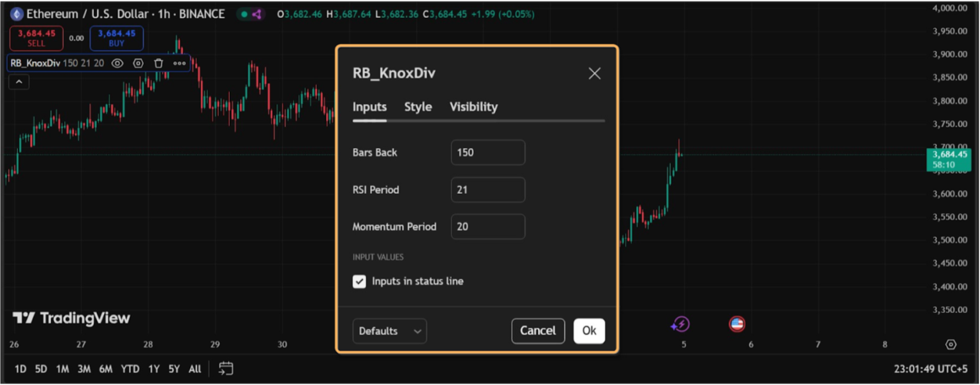This screenshot has height=385, width=980.
Task: Open the Defaults dropdown
Action: [390, 331]
